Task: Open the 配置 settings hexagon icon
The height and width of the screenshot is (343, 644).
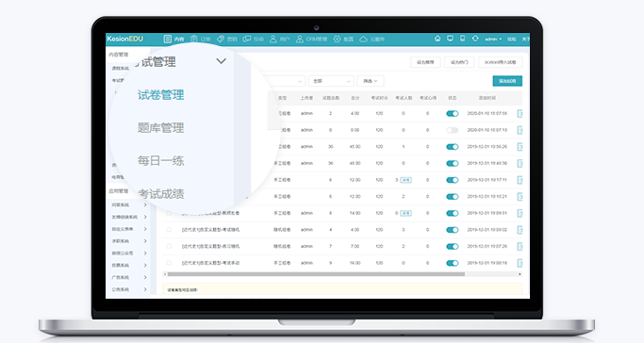Action: [337, 39]
